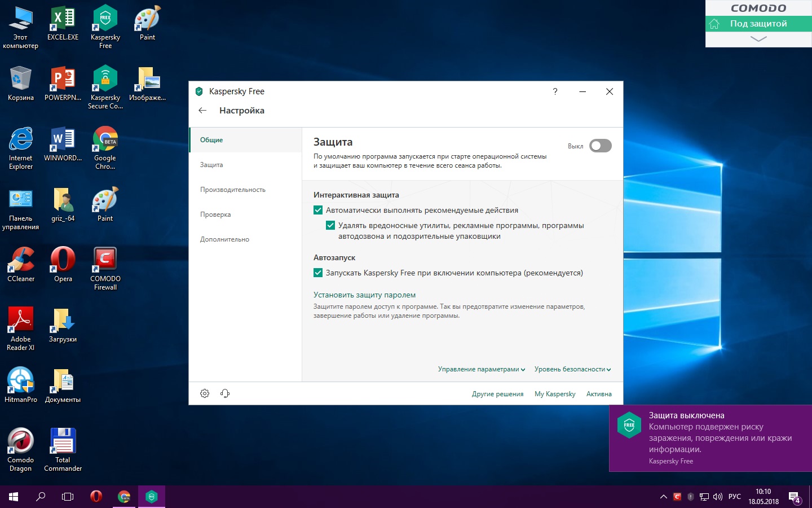Turn on the Защита protection switch
The width and height of the screenshot is (812, 508).
pos(600,146)
